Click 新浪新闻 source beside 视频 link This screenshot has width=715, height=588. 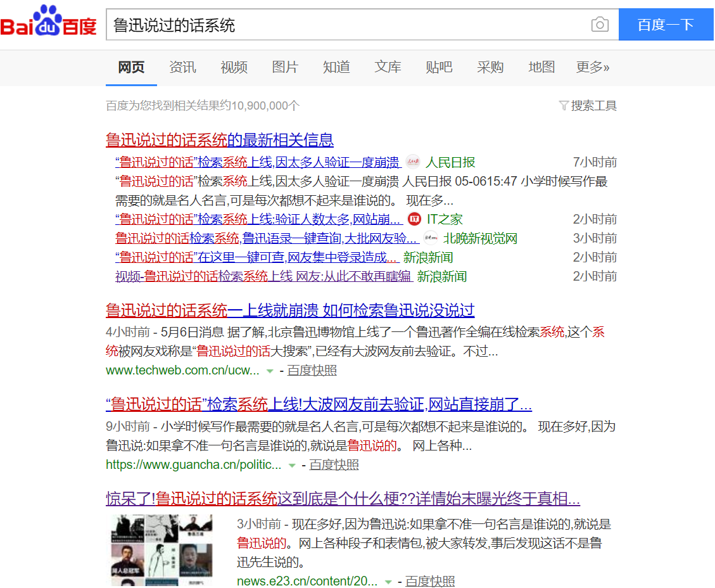442,276
